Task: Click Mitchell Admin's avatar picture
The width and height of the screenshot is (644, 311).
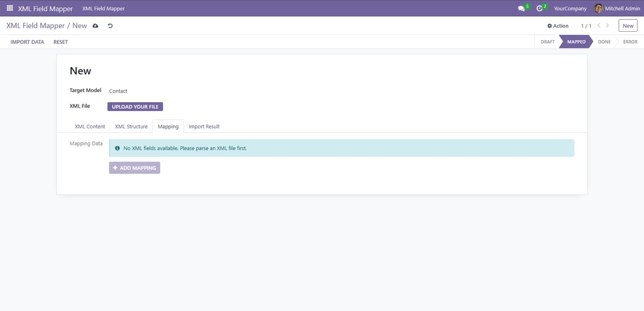Action: click(x=598, y=8)
